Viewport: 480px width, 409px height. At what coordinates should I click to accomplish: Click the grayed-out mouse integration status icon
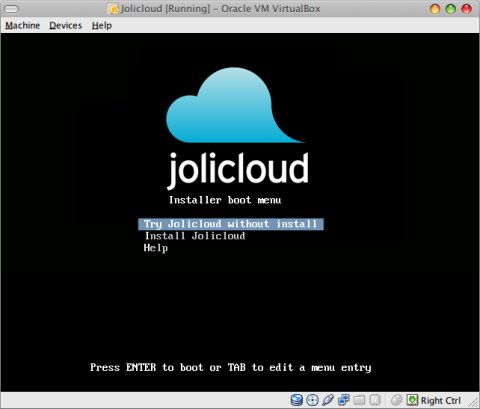tap(396, 400)
